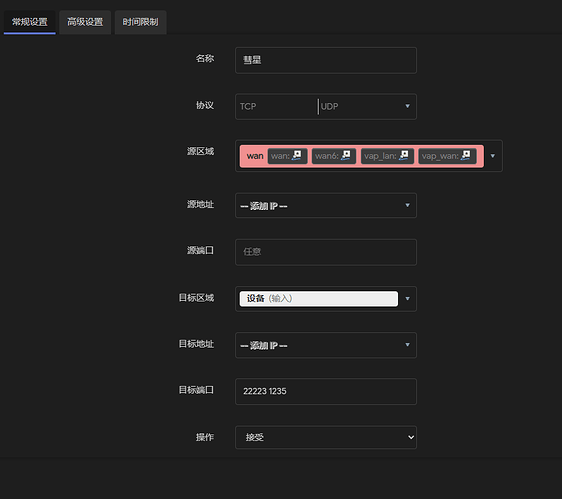The width and height of the screenshot is (562, 499).
Task: Open the 目标地址 add IP dropdown
Action: [x=326, y=345]
